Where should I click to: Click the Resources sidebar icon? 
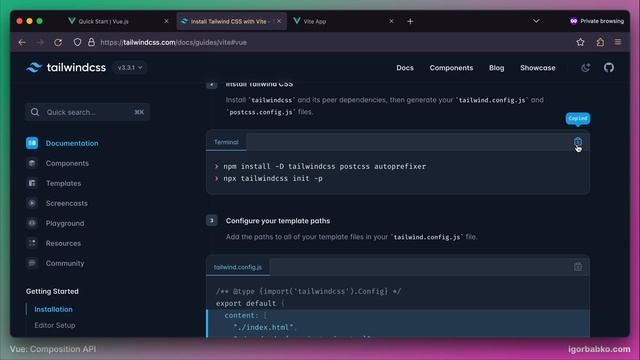(32, 243)
